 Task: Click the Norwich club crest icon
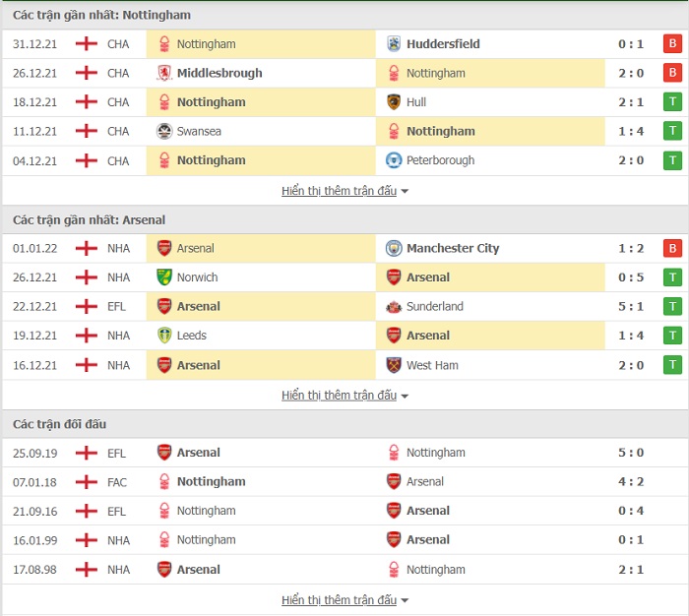coord(164,277)
